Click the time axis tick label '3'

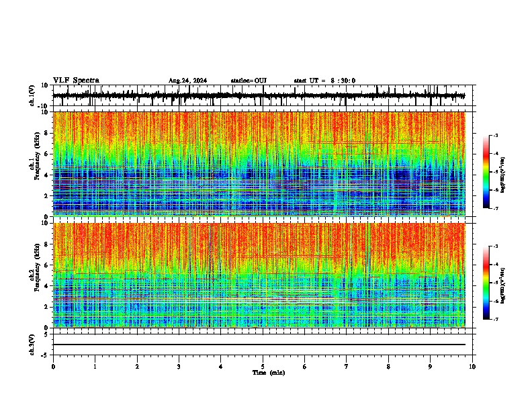[x=179, y=367]
